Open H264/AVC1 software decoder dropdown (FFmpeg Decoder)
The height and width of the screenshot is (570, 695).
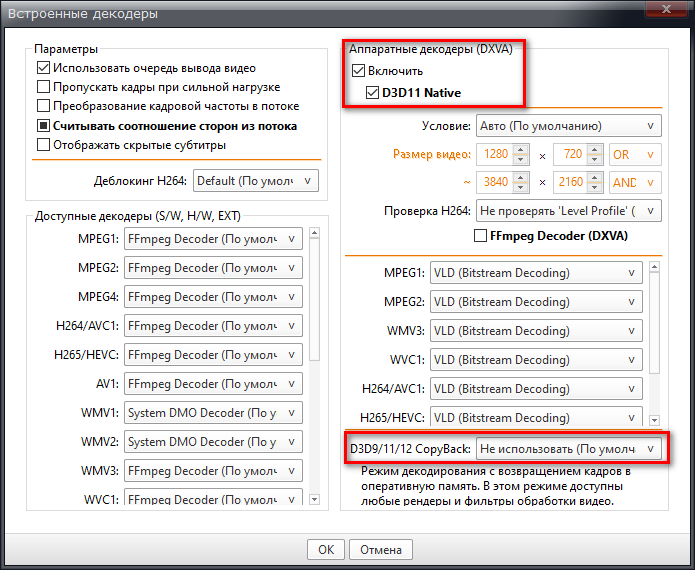(x=213, y=326)
